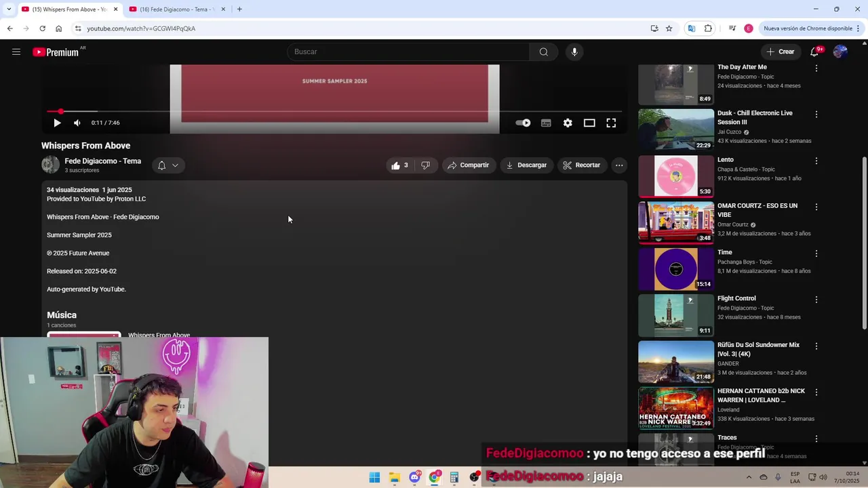Screen dimensions: 868x488
Task: Click the channel avatar next to title
Action: 51,165
